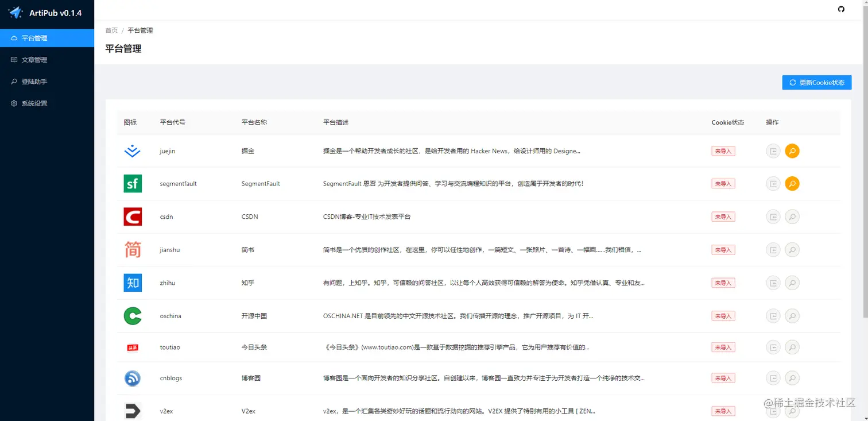Click 平台管理 in the breadcrumb
The height and width of the screenshot is (421, 868).
[x=140, y=30]
